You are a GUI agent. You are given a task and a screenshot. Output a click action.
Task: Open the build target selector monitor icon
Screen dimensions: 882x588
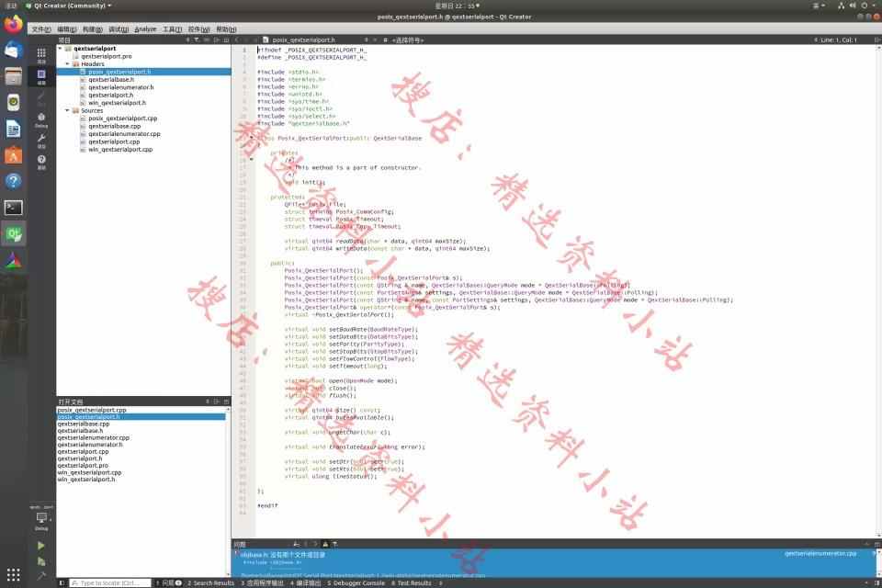(x=41, y=519)
